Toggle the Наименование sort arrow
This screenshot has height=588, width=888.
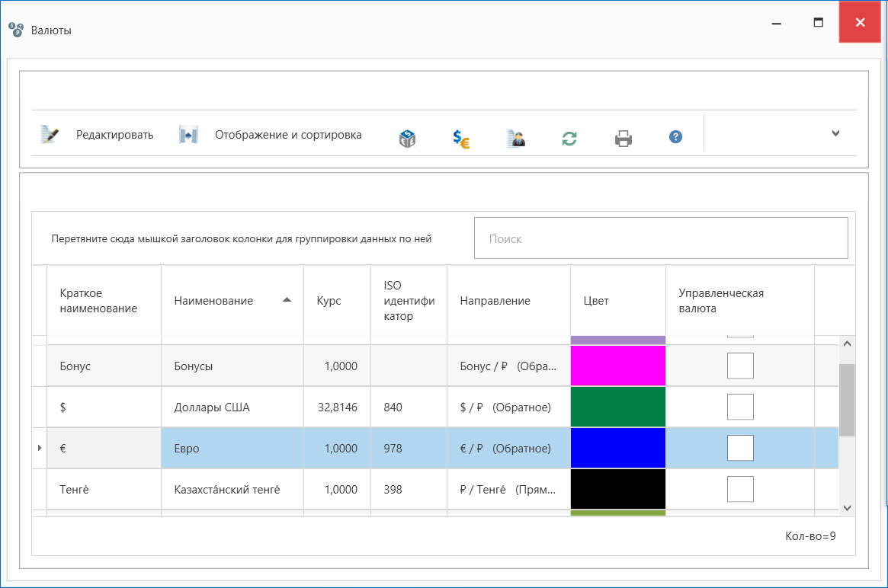click(287, 300)
